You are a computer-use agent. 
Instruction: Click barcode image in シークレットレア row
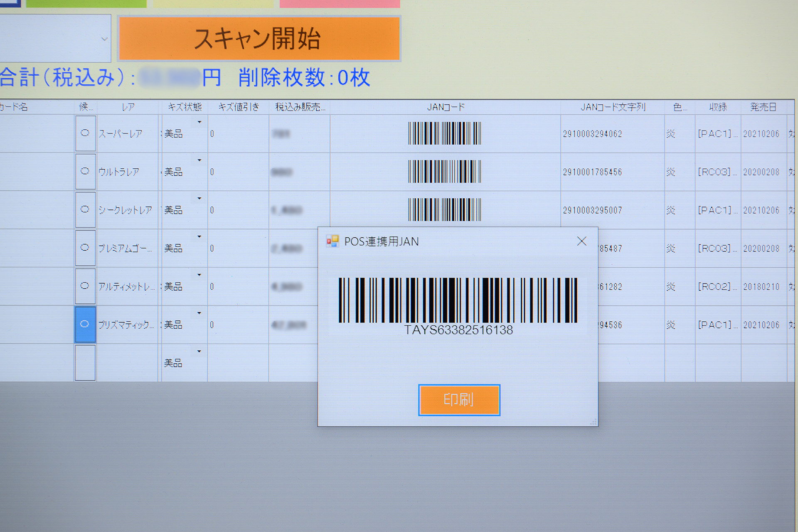click(444, 210)
